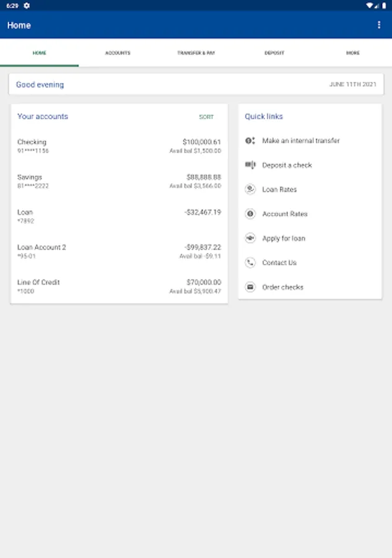Open Loan Account 2
Viewport: 392px width, 558px height.
(119, 251)
